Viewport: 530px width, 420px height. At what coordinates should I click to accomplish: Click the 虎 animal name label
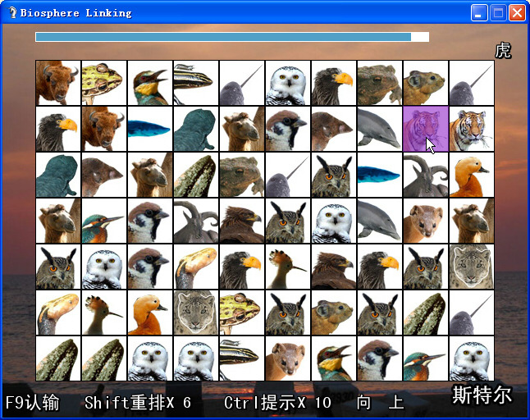[503, 51]
